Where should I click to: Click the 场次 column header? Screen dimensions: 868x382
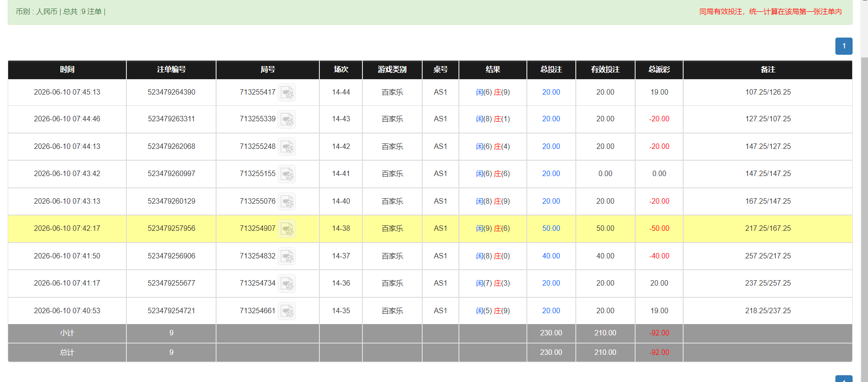pos(341,70)
